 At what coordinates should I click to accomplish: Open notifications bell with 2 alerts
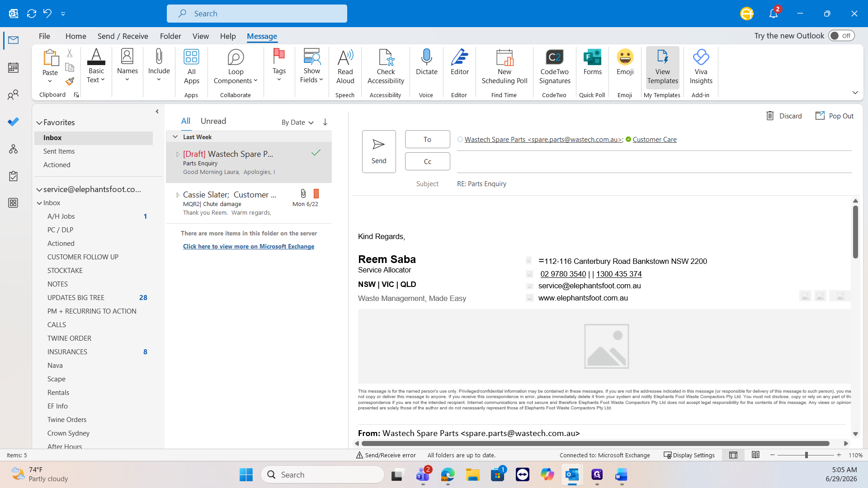pyautogui.click(x=774, y=13)
